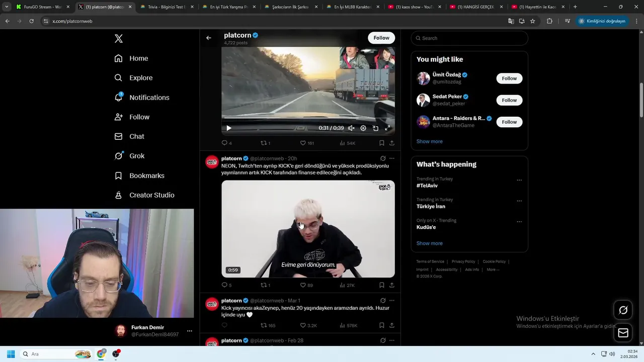Open more options on NEON post
This screenshot has width=644, height=362.
[x=392, y=158]
